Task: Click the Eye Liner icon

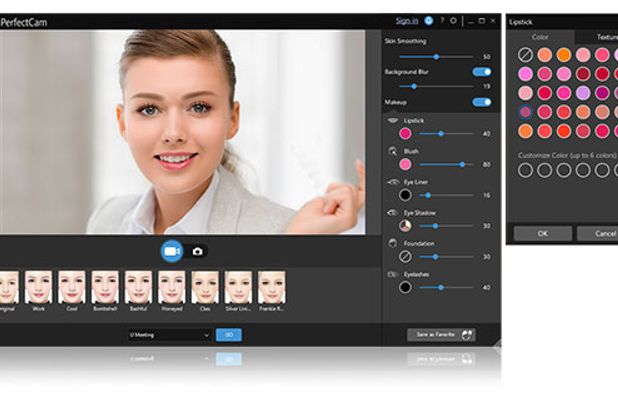Action: pos(393,182)
